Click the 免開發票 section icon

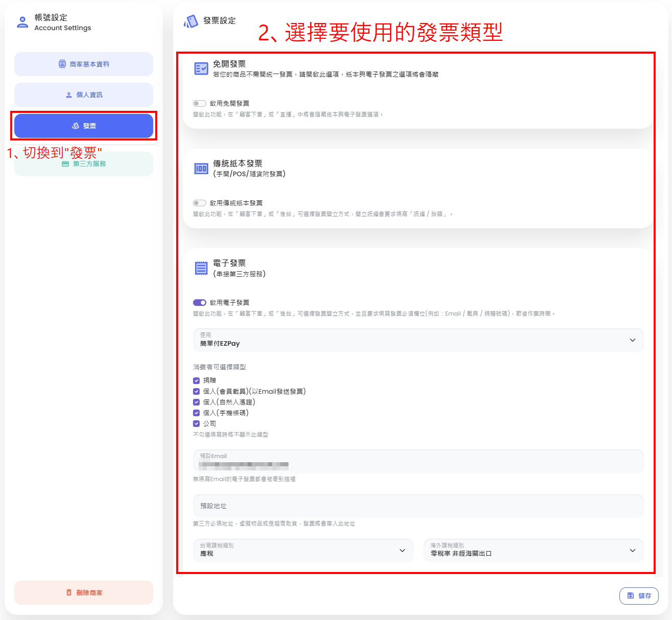coord(201,68)
